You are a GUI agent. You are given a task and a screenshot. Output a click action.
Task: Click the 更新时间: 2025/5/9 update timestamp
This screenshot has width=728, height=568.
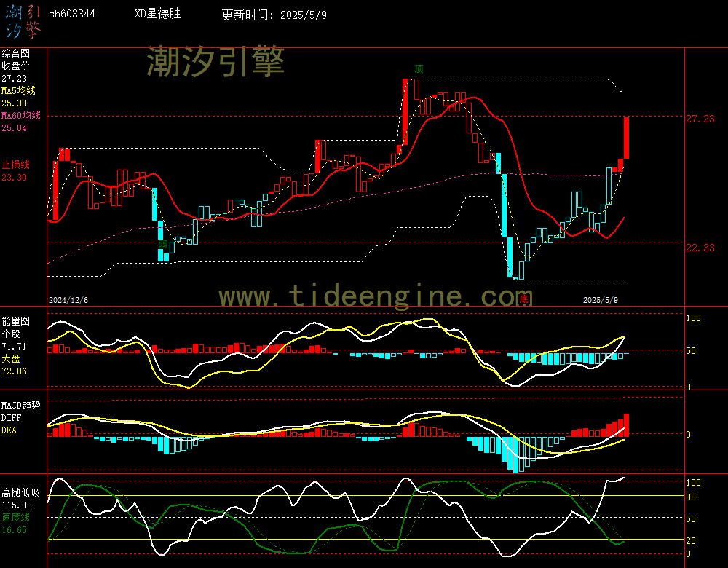click(x=274, y=15)
